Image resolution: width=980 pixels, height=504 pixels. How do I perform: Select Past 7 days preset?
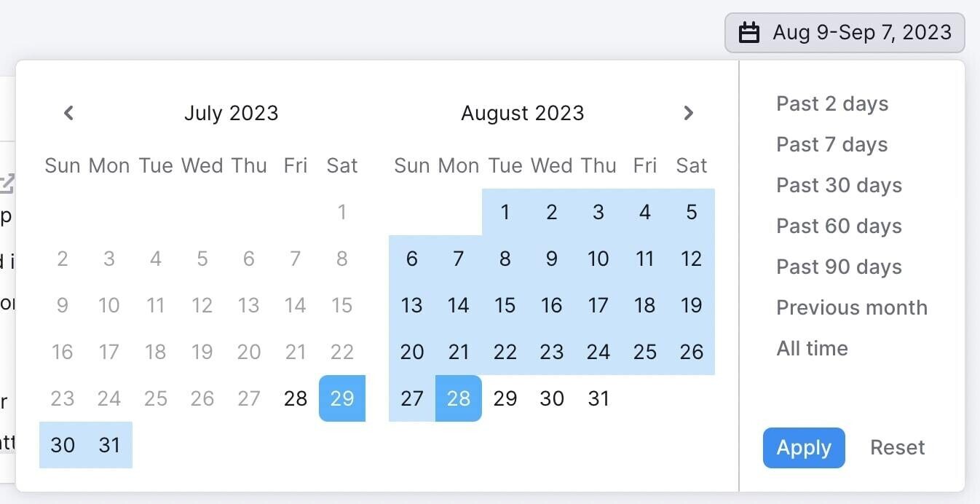click(x=832, y=144)
